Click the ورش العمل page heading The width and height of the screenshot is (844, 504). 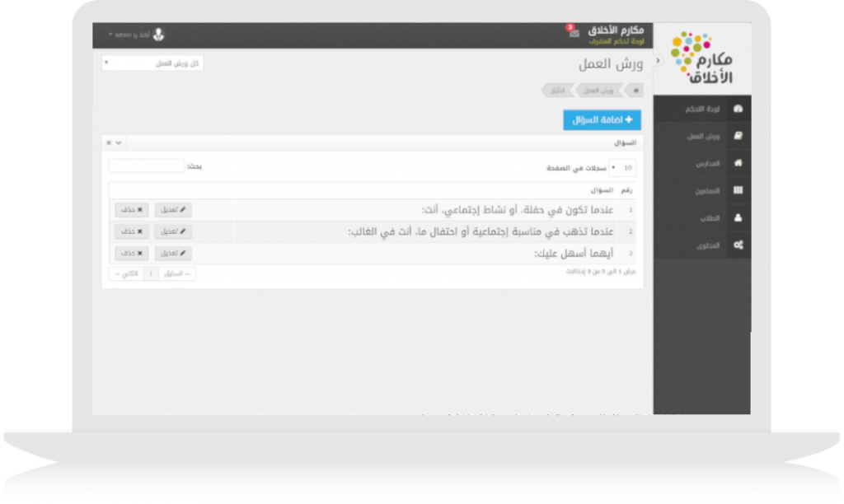coord(611,64)
